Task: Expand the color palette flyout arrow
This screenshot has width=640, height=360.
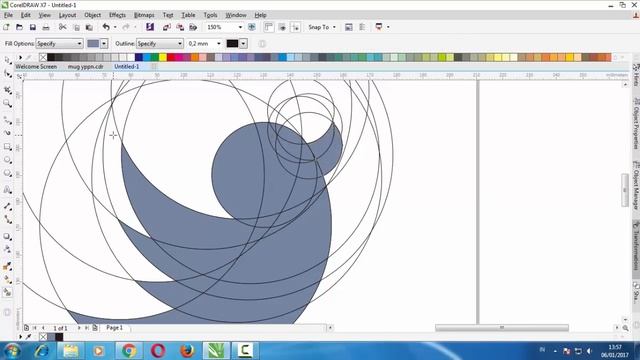Action: (x=20, y=58)
